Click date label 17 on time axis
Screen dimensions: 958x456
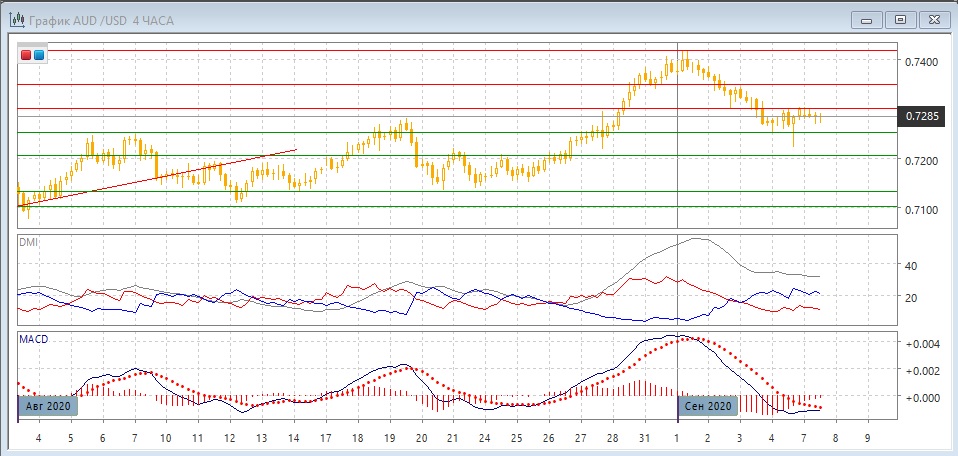coord(325,438)
